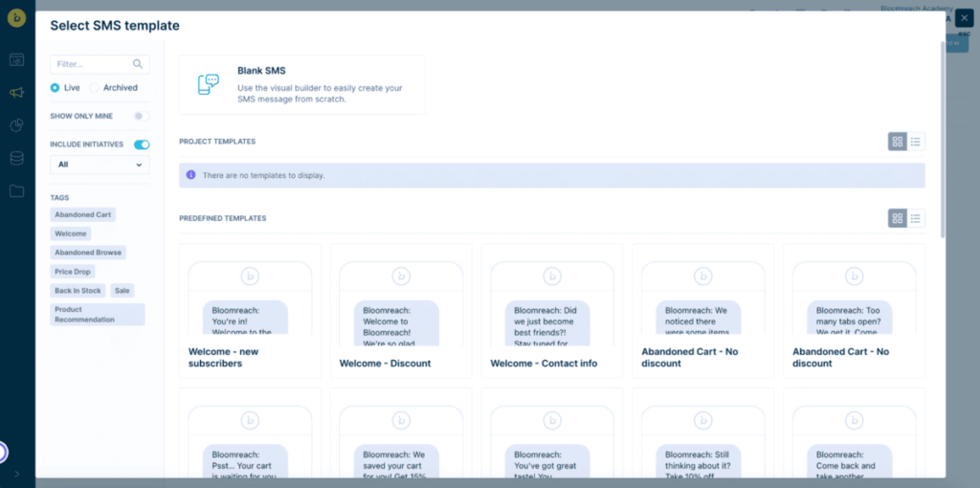Select the Archived radio button
The width and height of the screenshot is (980, 488).
point(94,88)
